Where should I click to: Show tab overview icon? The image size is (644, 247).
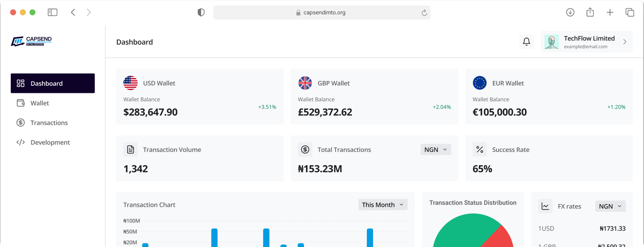pyautogui.click(x=629, y=12)
